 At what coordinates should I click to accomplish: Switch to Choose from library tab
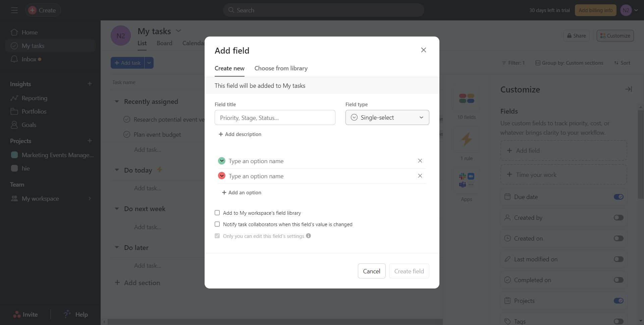click(281, 68)
